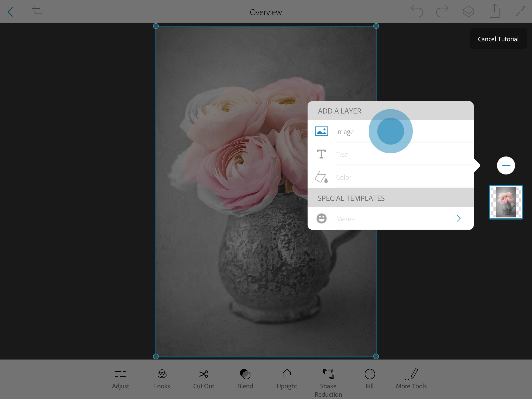This screenshot has height=399, width=532.
Task: Select the Upright tool
Action: 287,379
